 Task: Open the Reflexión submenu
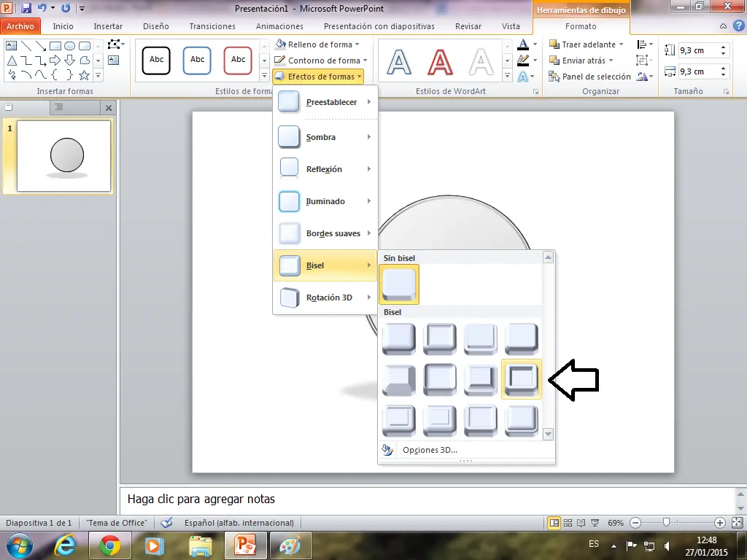325,169
